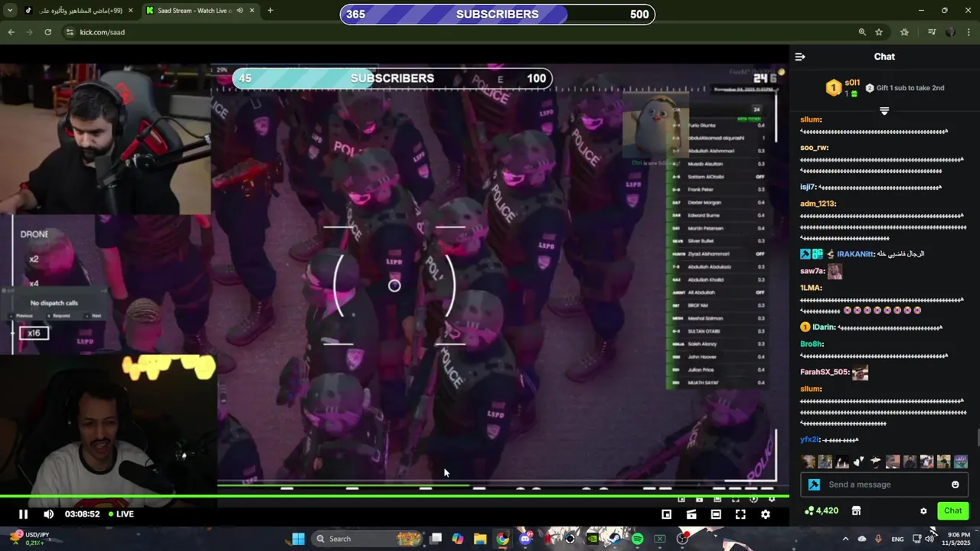The width and height of the screenshot is (980, 551).
Task: Open 1LMA username in chat
Action: click(811, 288)
